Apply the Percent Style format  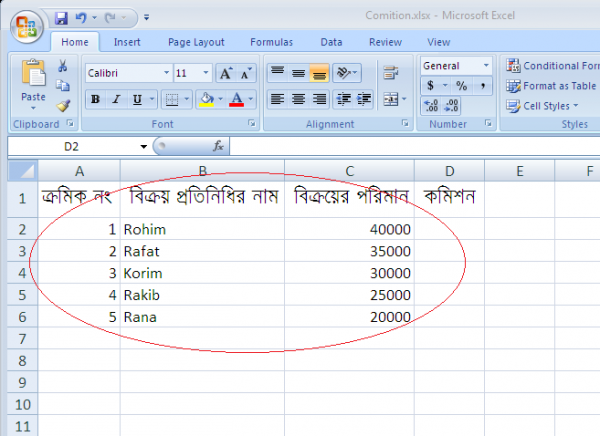[x=461, y=85]
